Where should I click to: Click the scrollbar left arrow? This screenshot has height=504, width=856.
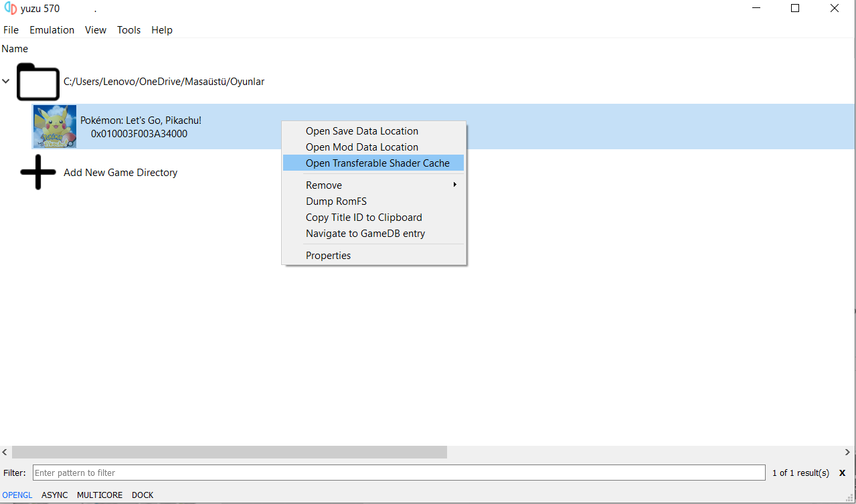click(5, 452)
